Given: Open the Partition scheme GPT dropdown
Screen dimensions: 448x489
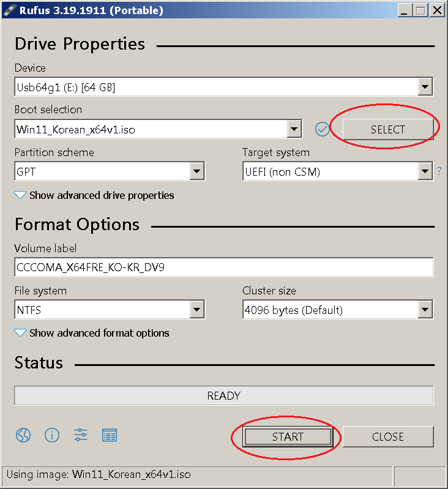Looking at the screenshot, I should pos(110,171).
